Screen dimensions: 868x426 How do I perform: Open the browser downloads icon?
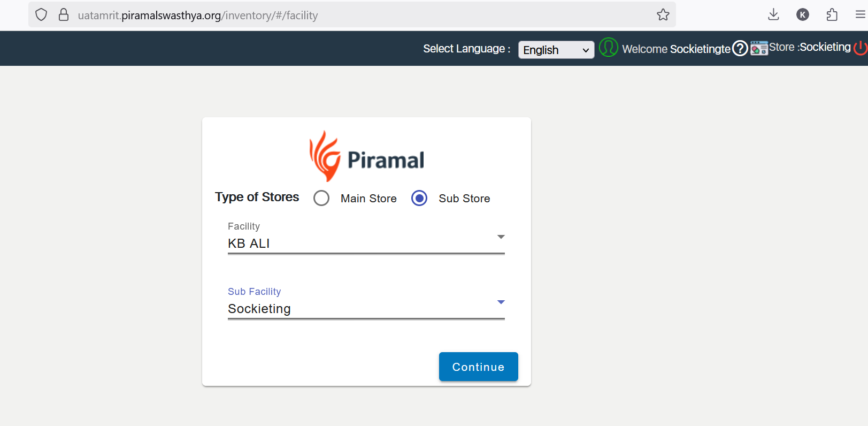tap(773, 15)
